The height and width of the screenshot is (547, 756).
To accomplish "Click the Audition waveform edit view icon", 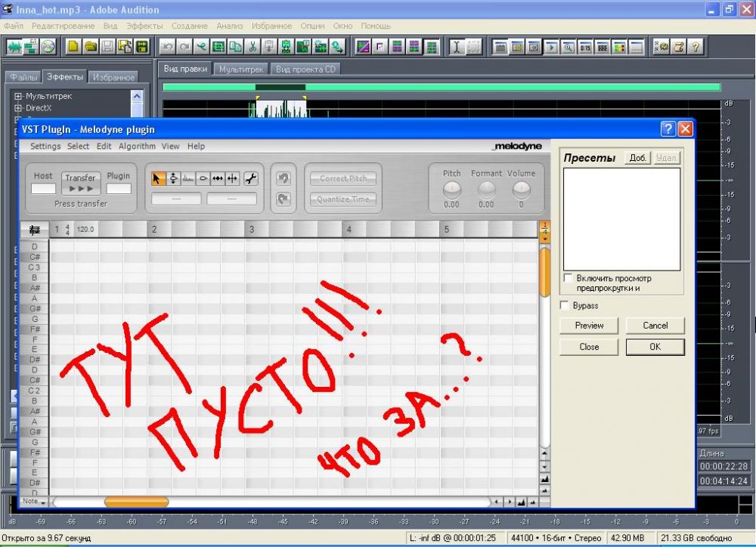I will (14, 47).
